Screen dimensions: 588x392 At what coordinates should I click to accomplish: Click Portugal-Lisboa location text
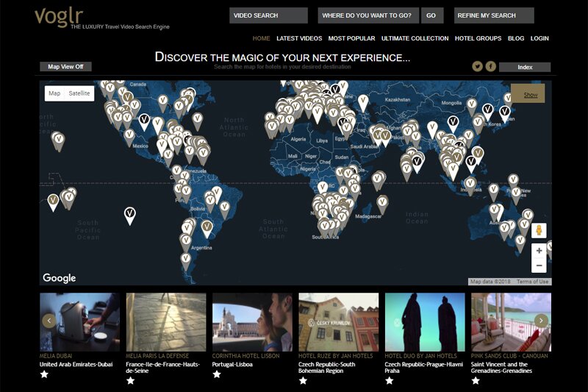pyautogui.click(x=232, y=364)
